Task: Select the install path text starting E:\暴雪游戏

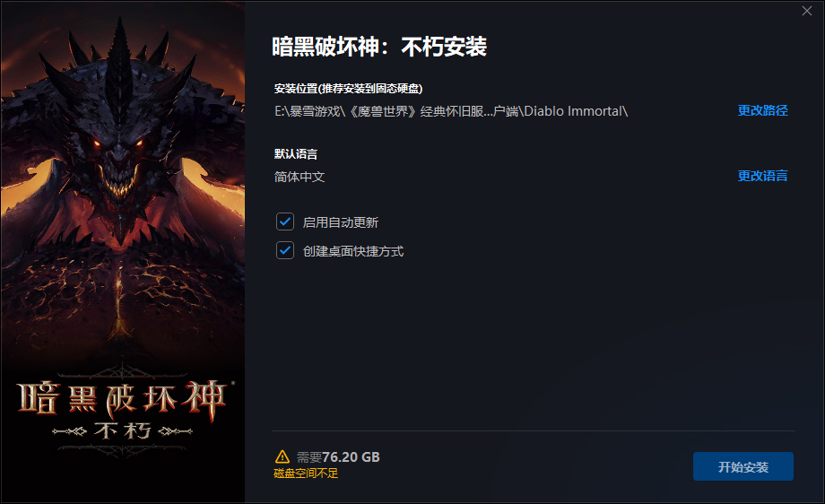Action: [x=451, y=111]
